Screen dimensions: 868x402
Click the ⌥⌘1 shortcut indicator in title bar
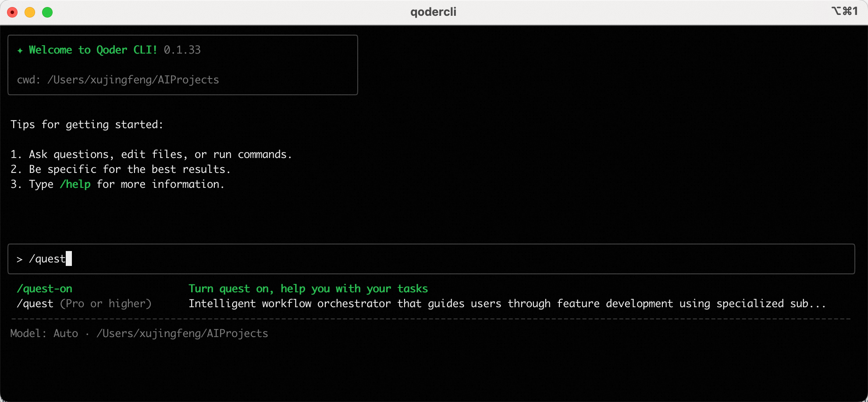click(x=844, y=11)
